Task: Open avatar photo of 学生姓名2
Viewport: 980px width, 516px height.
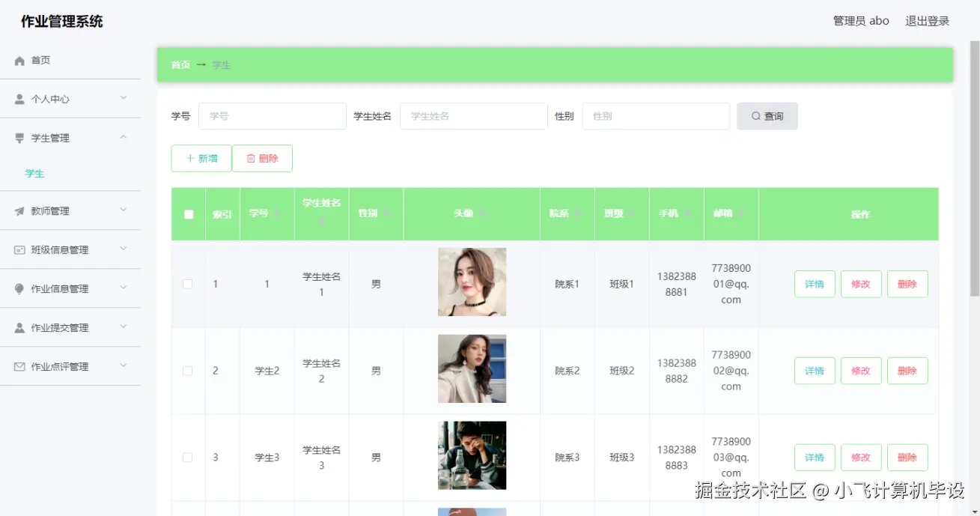Action: [x=472, y=369]
